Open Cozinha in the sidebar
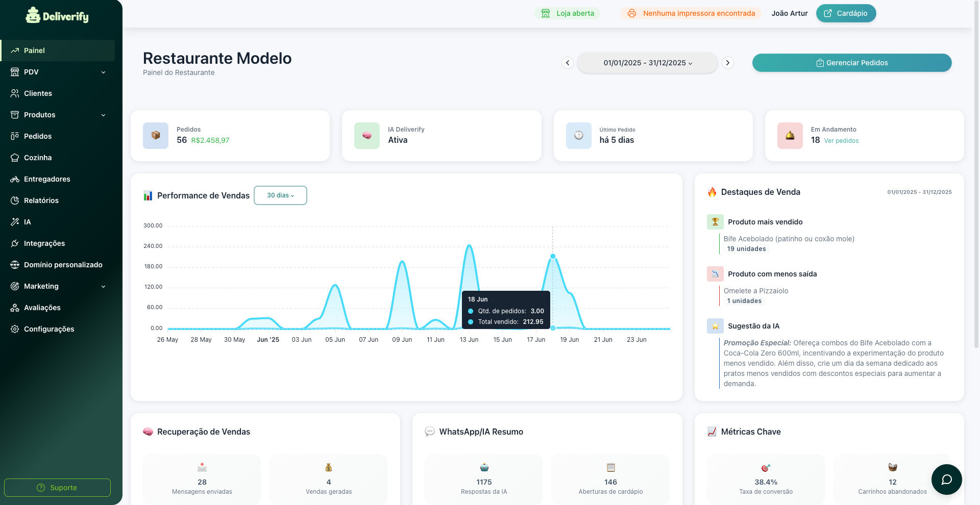The image size is (980, 505). [38, 158]
